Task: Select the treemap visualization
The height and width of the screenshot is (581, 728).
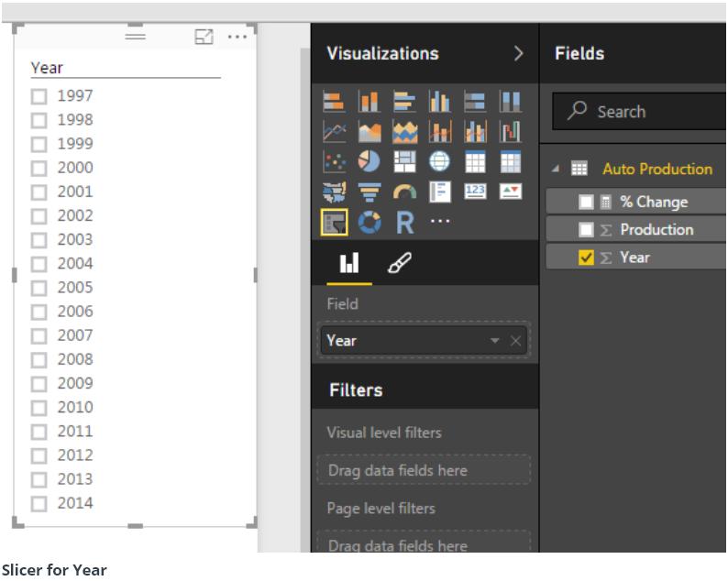Action: click(x=404, y=162)
